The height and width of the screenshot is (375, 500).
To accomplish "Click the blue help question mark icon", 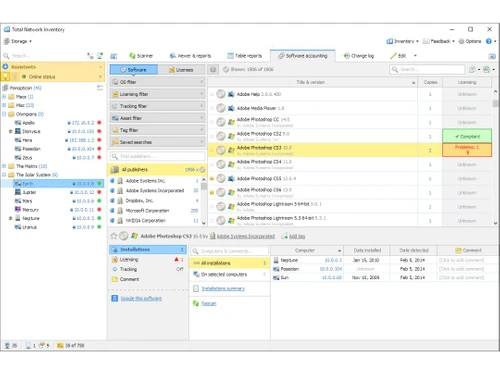I will 489,41.
